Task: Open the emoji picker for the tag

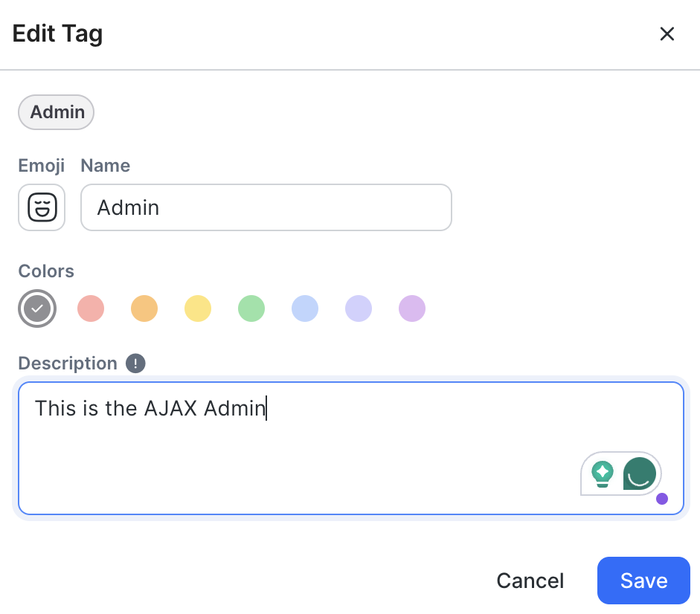Action: 42,207
